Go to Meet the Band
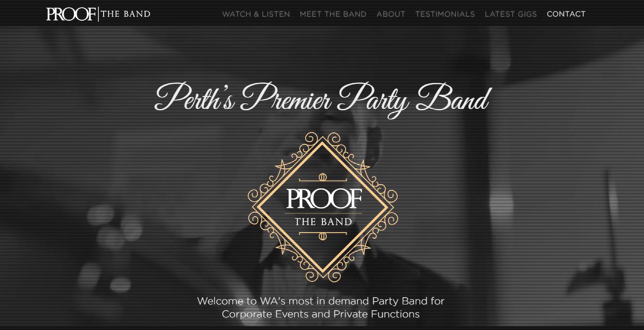The height and width of the screenshot is (330, 644). pos(333,14)
